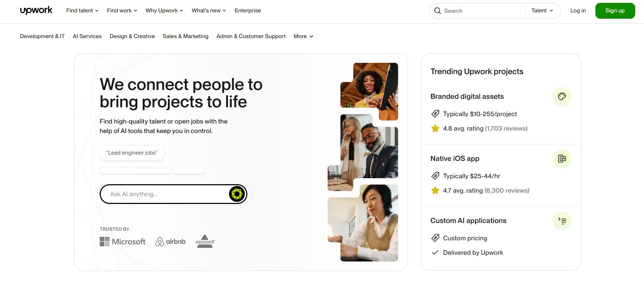
Task: Click the green AI submit icon
Action: click(237, 194)
